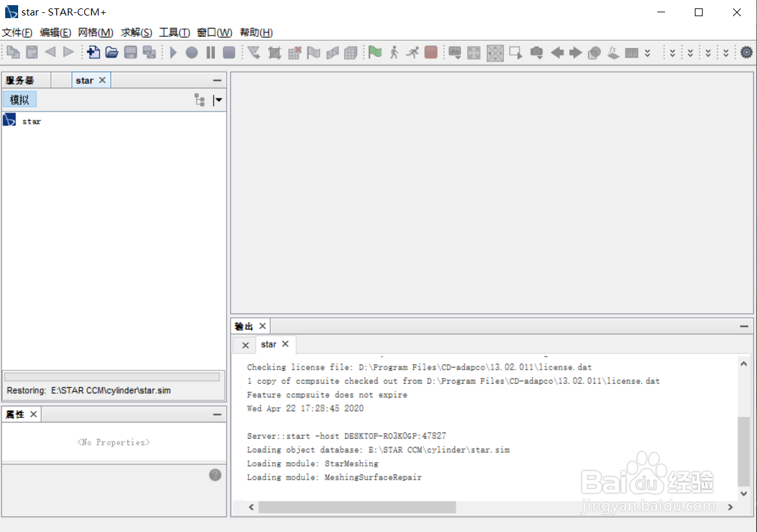Stop the solver with the grey square icon
Viewport: 757px width, 532px height.
229,52
